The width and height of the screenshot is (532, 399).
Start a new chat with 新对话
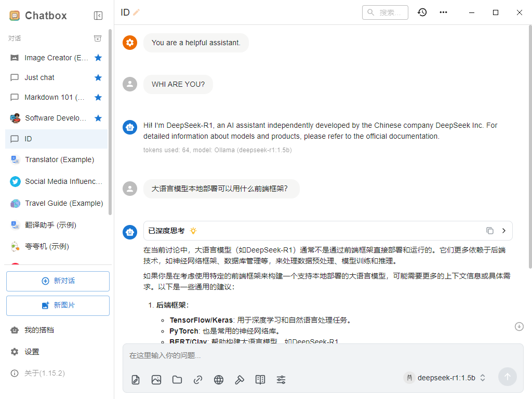[x=58, y=281]
